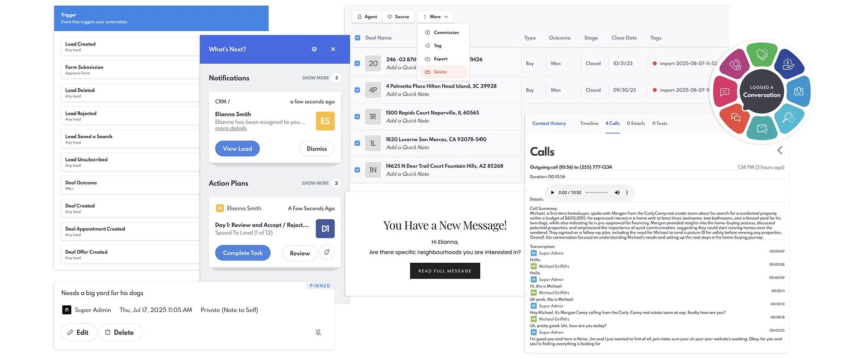Click the handshake icon in the wheel
This screenshot has width=868, height=359.
(762, 55)
